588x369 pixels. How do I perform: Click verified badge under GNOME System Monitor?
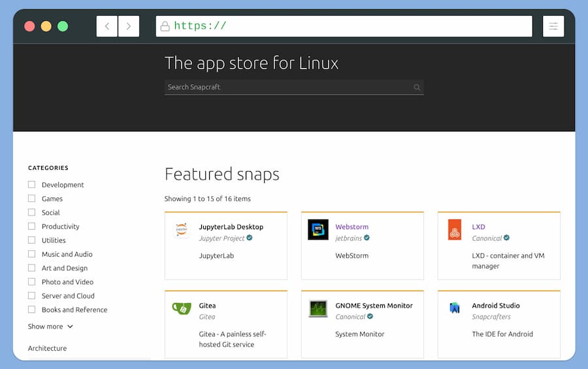click(370, 317)
